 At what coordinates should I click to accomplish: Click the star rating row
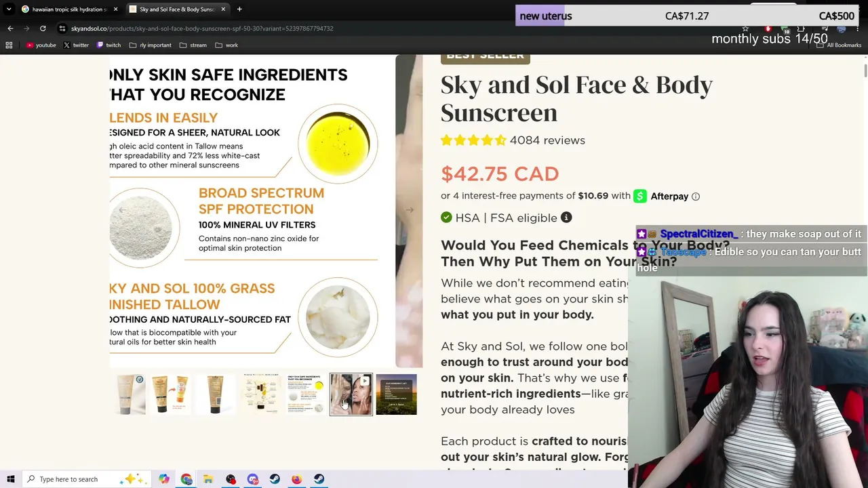[x=473, y=140]
